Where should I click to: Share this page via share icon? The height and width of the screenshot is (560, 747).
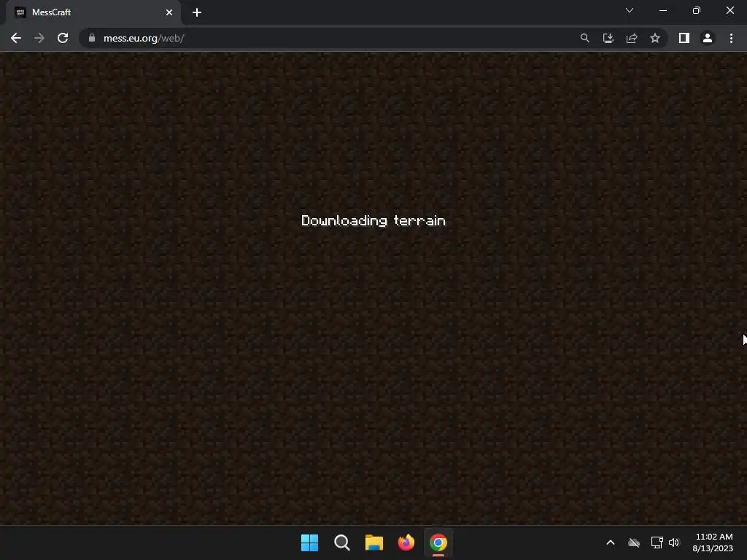pyautogui.click(x=632, y=38)
